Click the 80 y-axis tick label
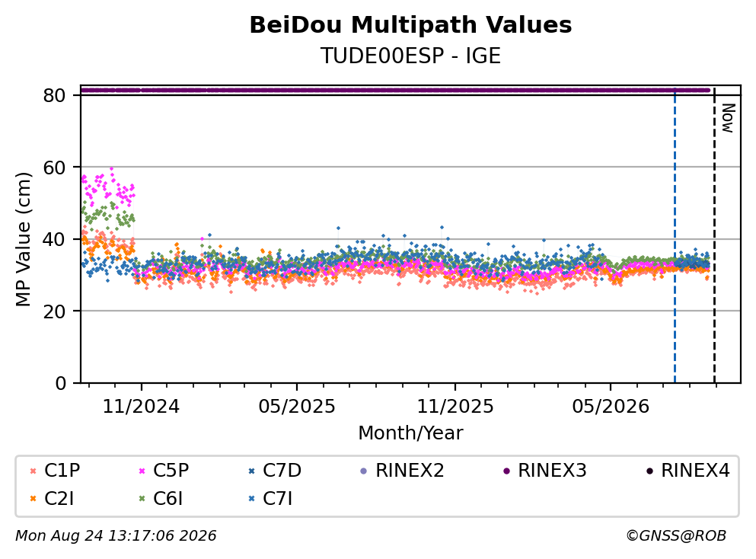This screenshot has width=756, height=559. [55, 95]
